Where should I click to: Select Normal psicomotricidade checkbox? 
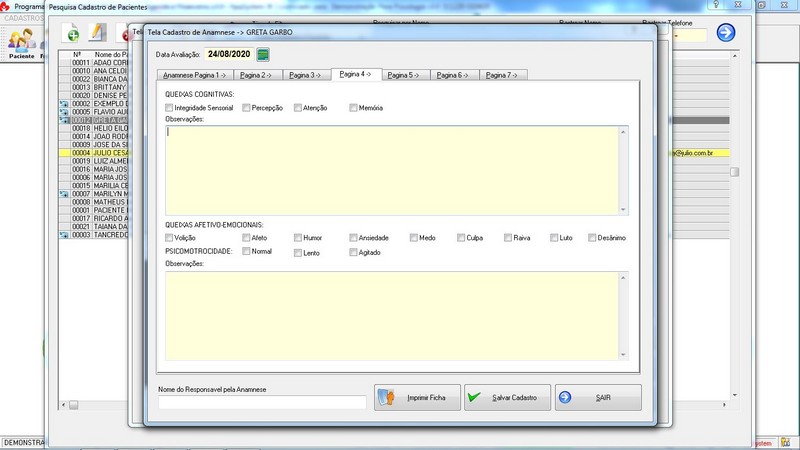(x=246, y=251)
